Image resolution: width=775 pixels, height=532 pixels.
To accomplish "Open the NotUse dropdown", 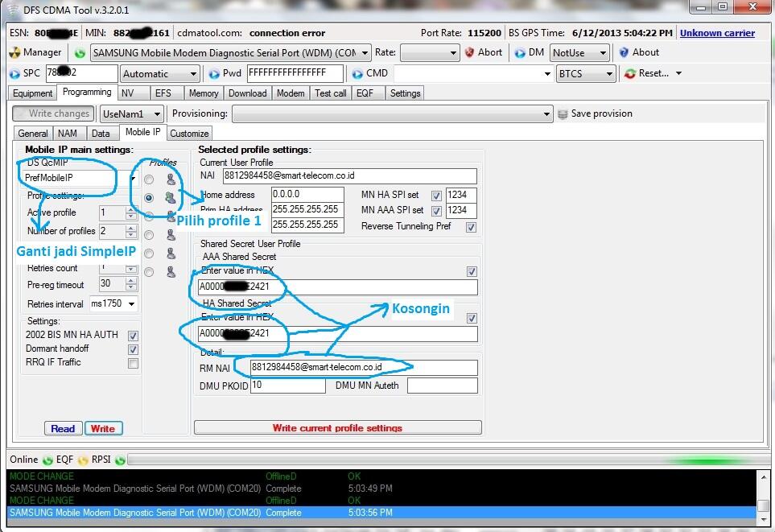I will [x=603, y=53].
